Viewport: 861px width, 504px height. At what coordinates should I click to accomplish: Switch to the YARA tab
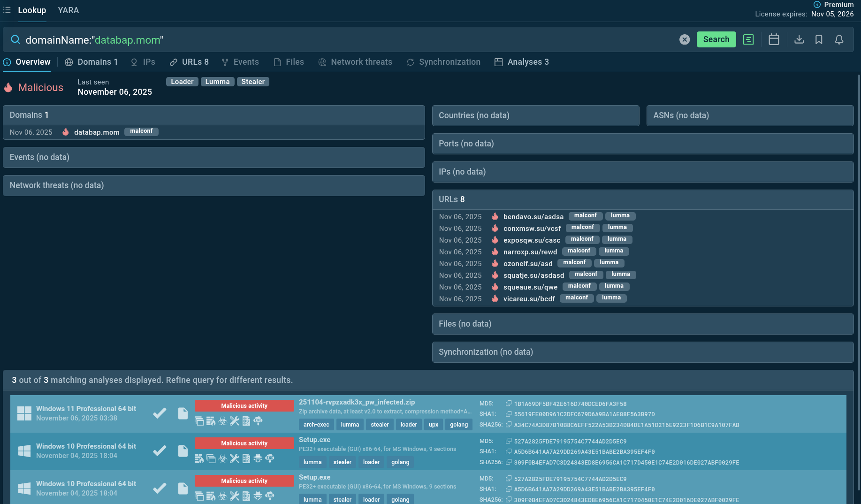(x=69, y=10)
